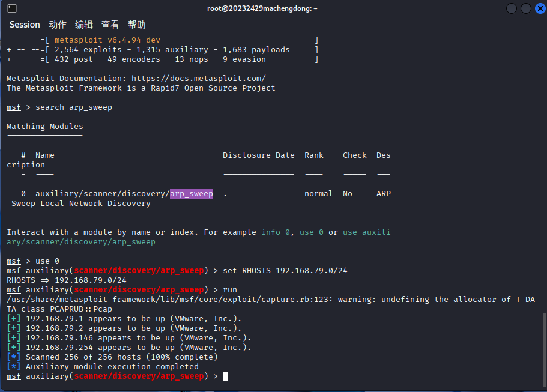Click the maximize window circle button

point(526,8)
